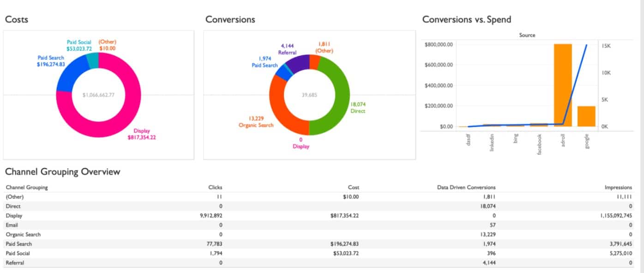Click the Data Driven Conversions column header
This screenshot has height=273, width=644.
coord(466,188)
